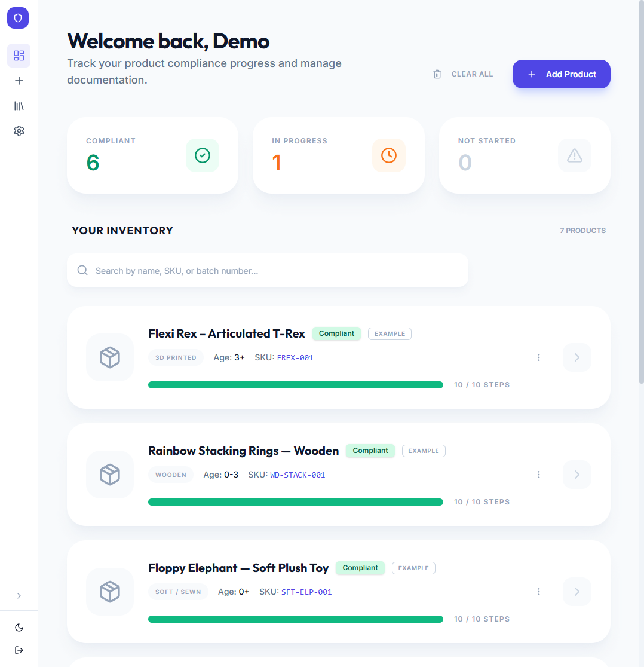Screen dimensions: 644x667
Task: Select the Compliant count 6
Action: [93, 163]
